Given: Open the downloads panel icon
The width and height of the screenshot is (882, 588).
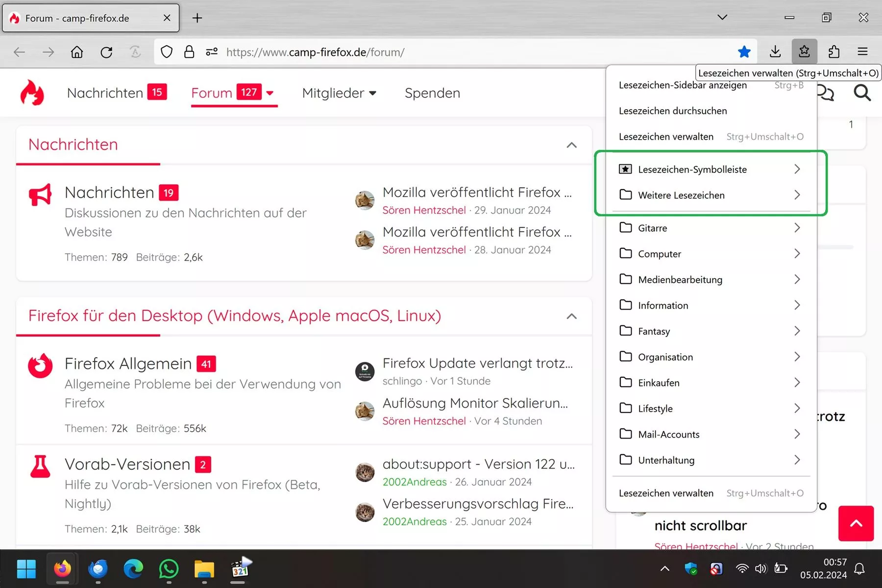Looking at the screenshot, I should click(x=775, y=51).
